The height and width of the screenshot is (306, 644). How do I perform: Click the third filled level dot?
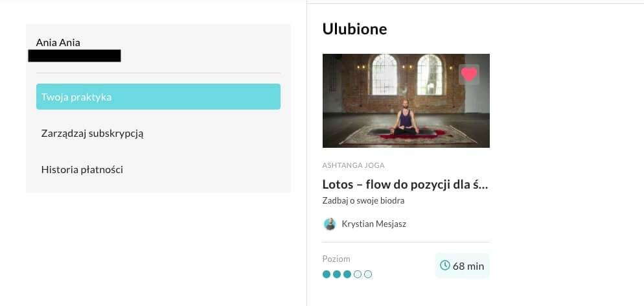tap(347, 274)
